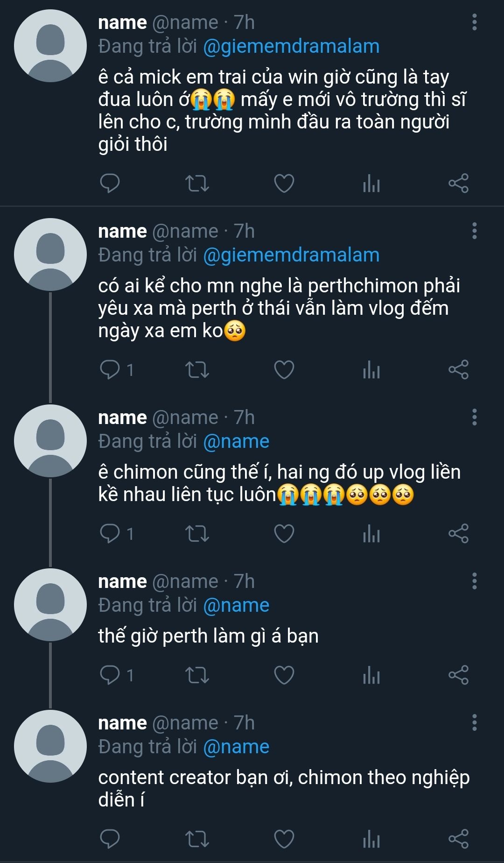
Task: View analytics for the chimon vlog tweet
Action: coord(371,534)
